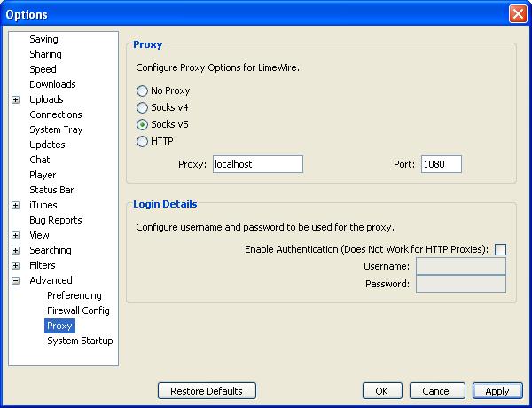Expand the Uploads tree node
Screen dimensions: 532x408
[x=16, y=99]
